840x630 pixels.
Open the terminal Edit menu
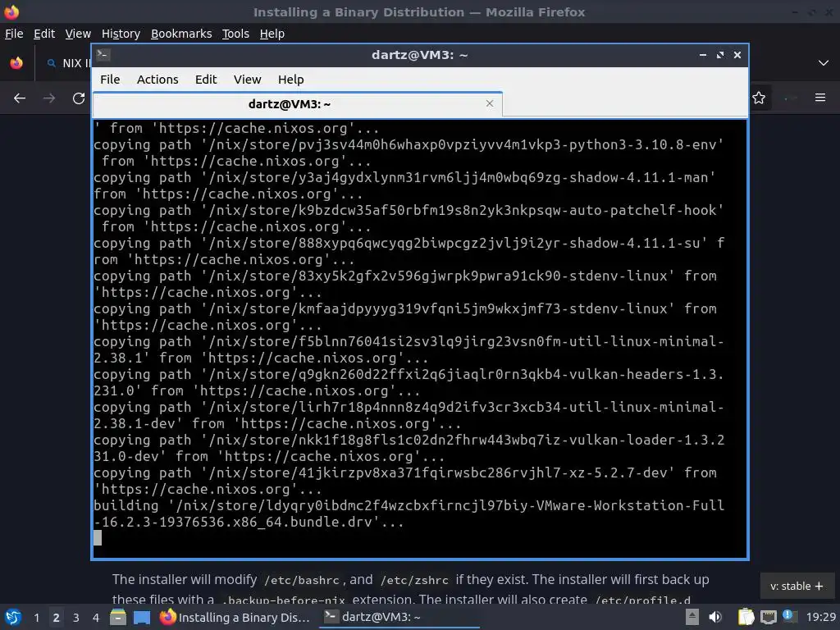coord(206,80)
